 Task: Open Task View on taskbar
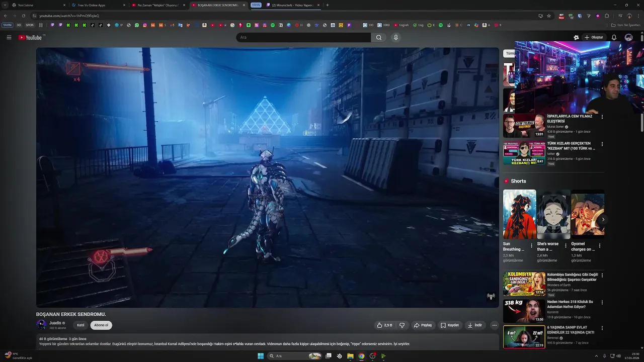[329, 356]
